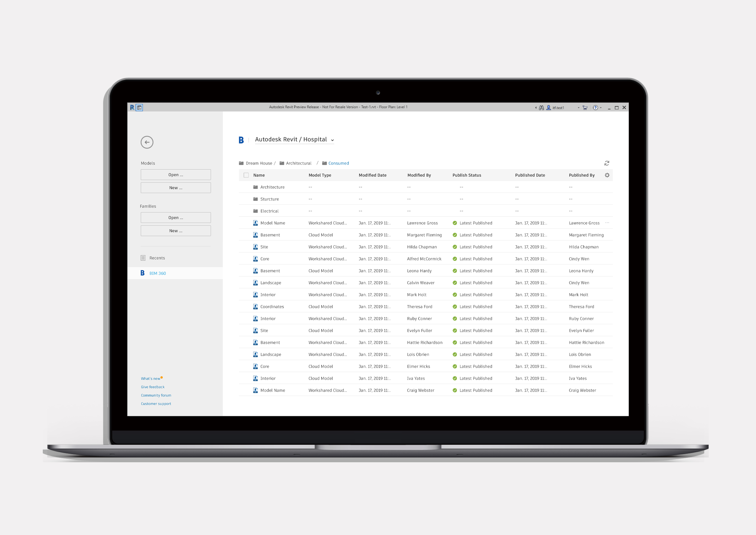Click Cindy Wen in the Core row by Alfred McCormick
Viewport: 756px width, 535px height.
579,259
